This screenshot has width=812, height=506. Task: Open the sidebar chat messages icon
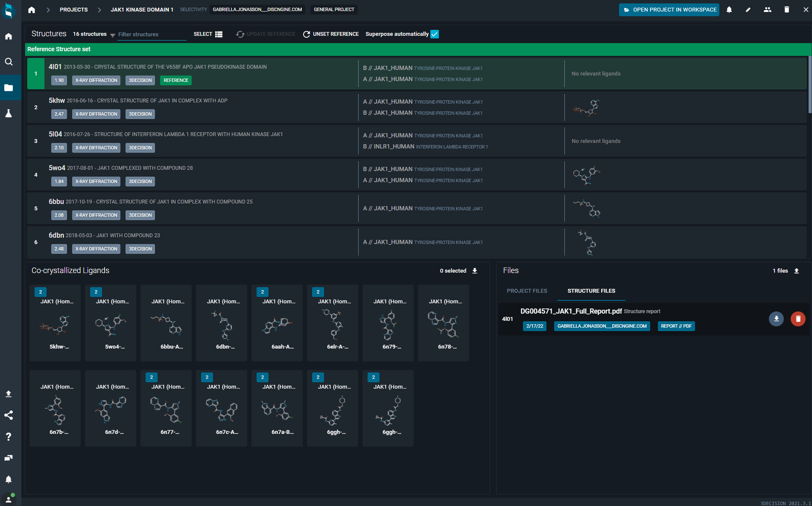click(x=9, y=458)
